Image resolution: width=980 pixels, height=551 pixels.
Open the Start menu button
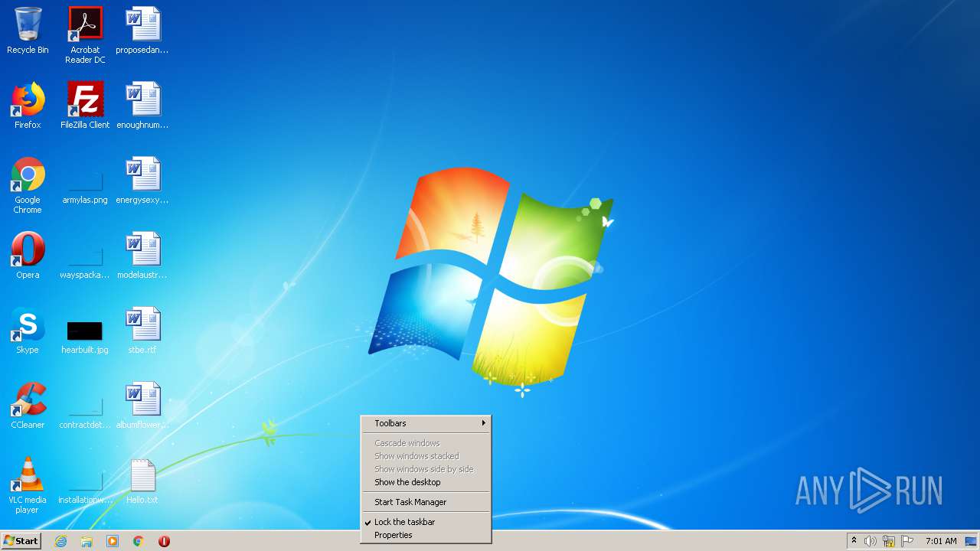[x=21, y=541]
